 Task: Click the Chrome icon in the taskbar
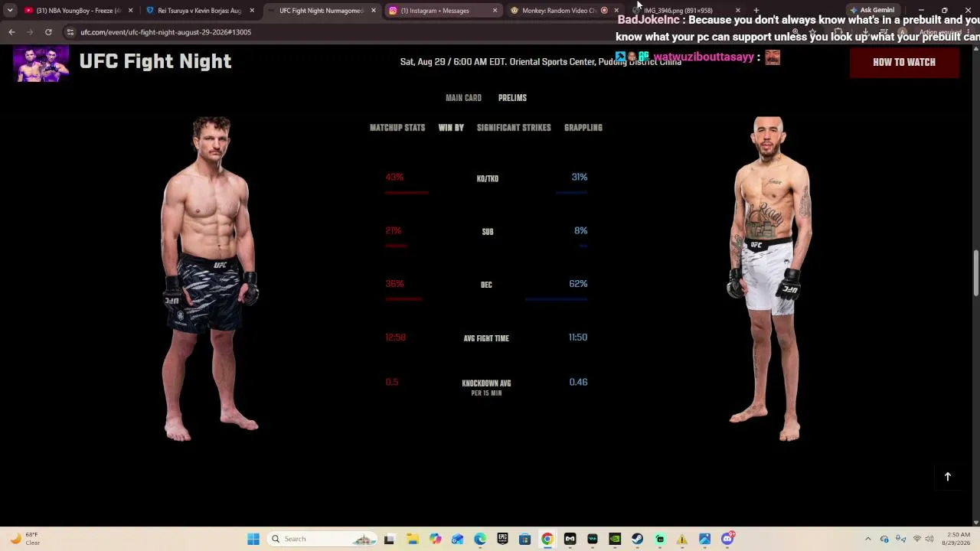(x=547, y=539)
